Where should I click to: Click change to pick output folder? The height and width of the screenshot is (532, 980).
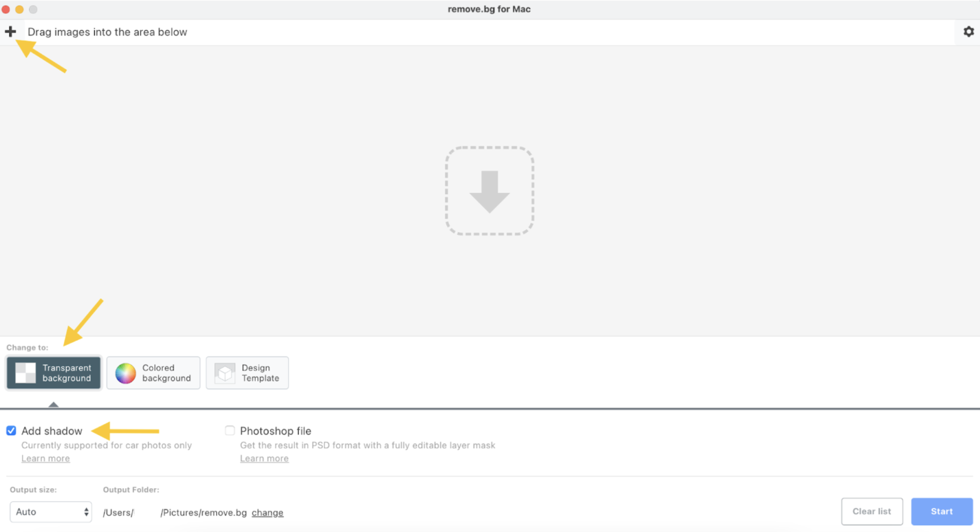pos(267,512)
